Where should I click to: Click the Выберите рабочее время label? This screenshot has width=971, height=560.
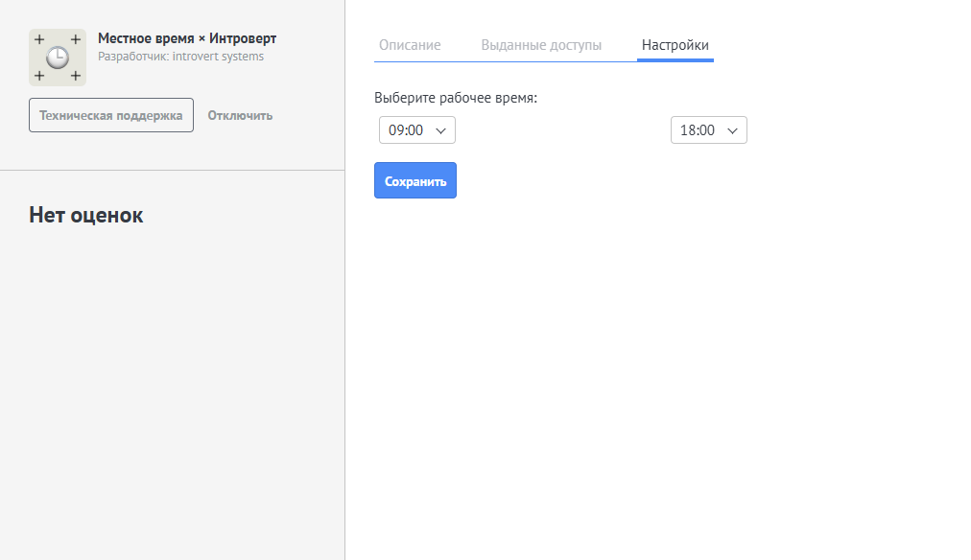456,98
